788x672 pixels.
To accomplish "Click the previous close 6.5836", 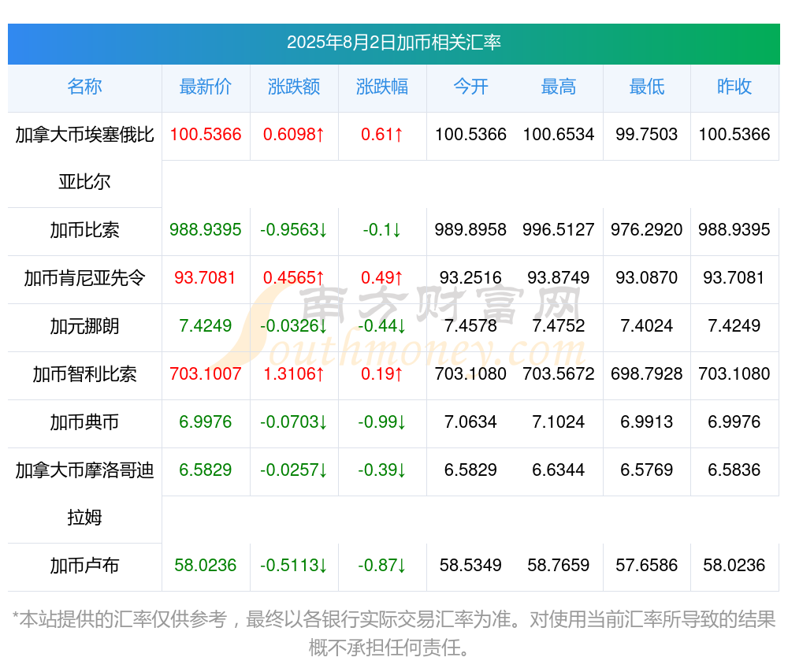I will click(x=734, y=470).
